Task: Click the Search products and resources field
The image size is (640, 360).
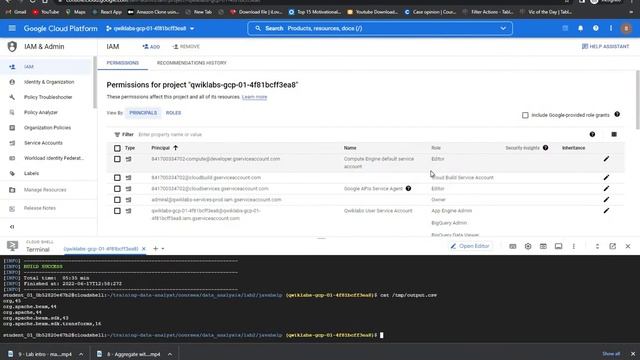Action: point(380,28)
